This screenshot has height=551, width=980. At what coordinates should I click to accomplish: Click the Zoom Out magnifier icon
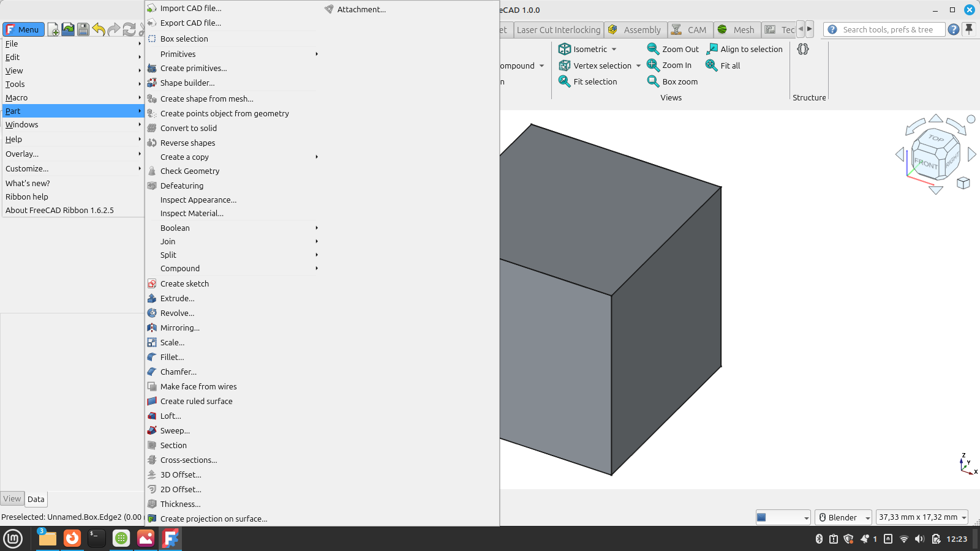[653, 49]
